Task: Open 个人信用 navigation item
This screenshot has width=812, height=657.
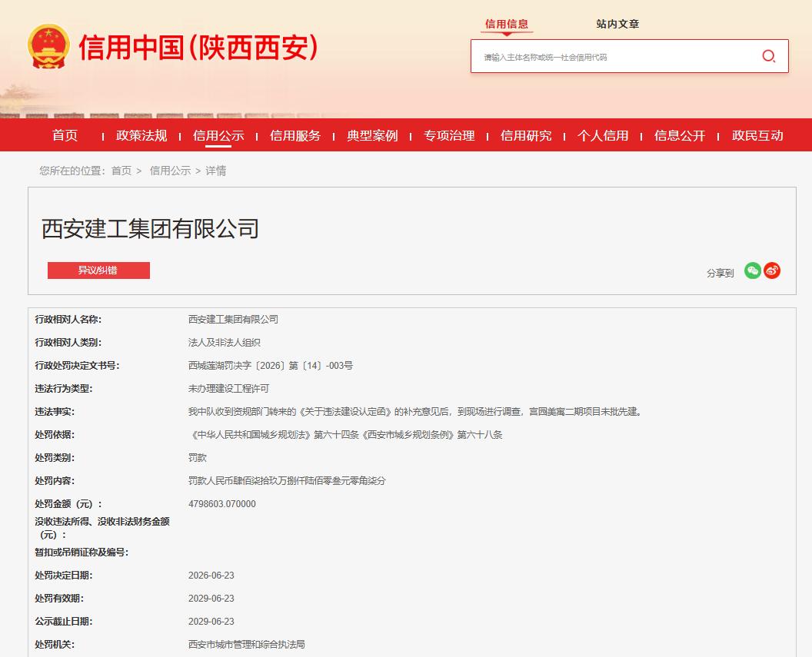Action: point(603,135)
